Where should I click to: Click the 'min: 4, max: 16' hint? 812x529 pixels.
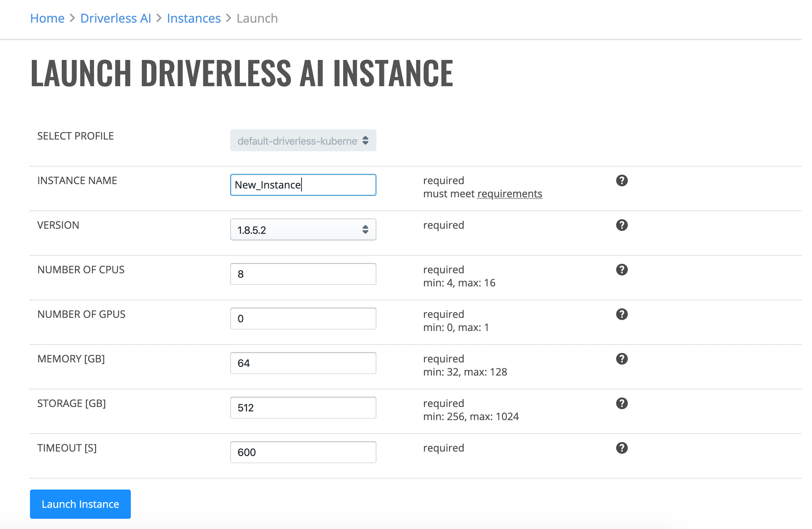[x=459, y=283]
